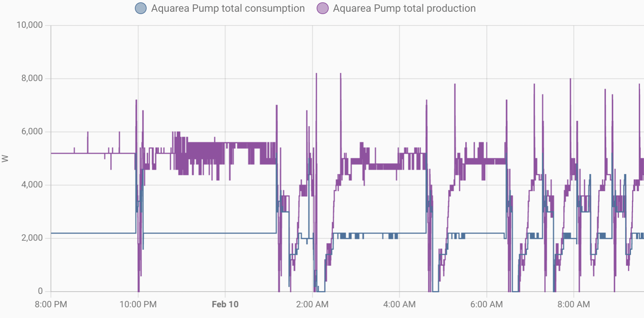Click the 10:00 PM time axis label
Viewport: 644px width, 318px height.
click(138, 305)
